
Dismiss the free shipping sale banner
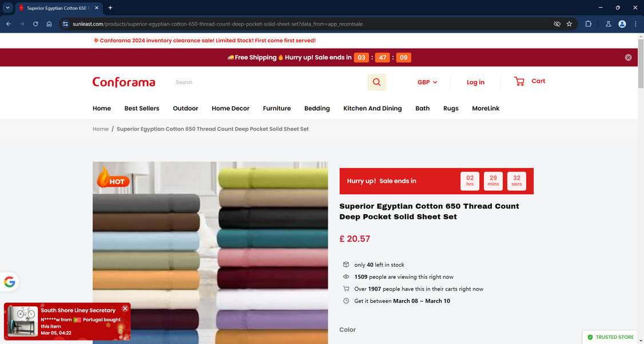pyautogui.click(x=628, y=58)
